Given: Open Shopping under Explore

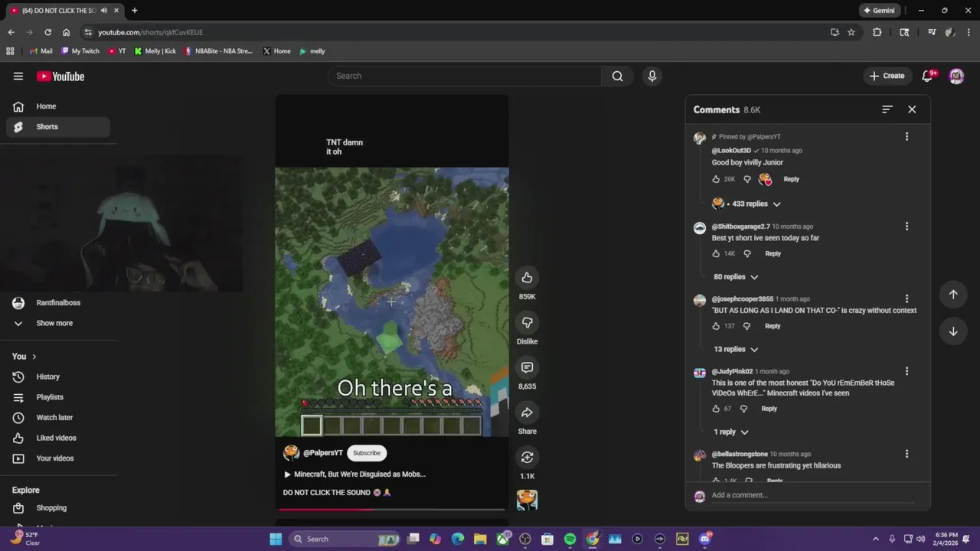Looking at the screenshot, I should 58,508.
